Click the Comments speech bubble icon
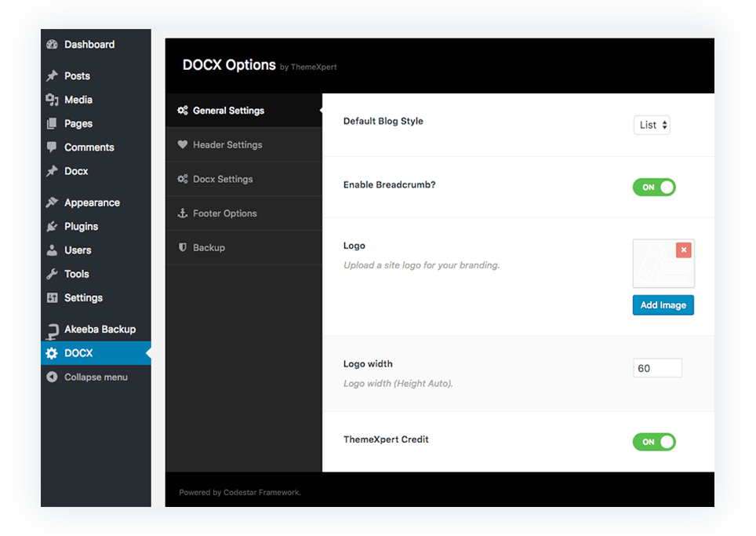 pyautogui.click(x=52, y=148)
